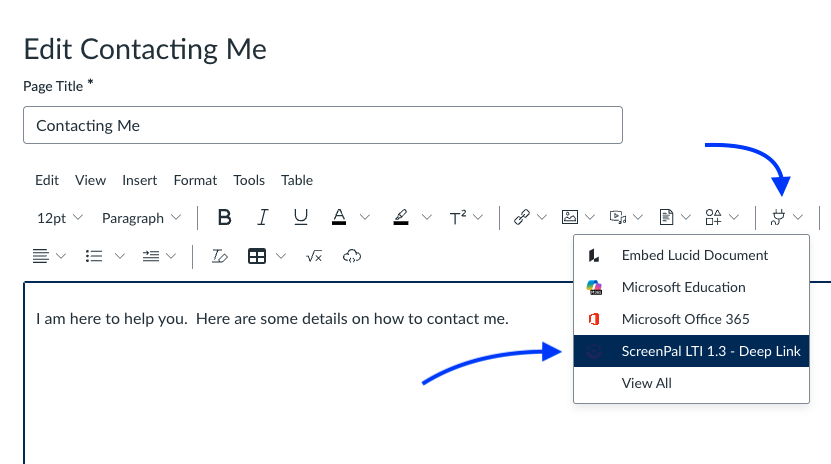This screenshot has width=831, height=464.
Task: Click the Apps plug icon
Action: pos(777,217)
